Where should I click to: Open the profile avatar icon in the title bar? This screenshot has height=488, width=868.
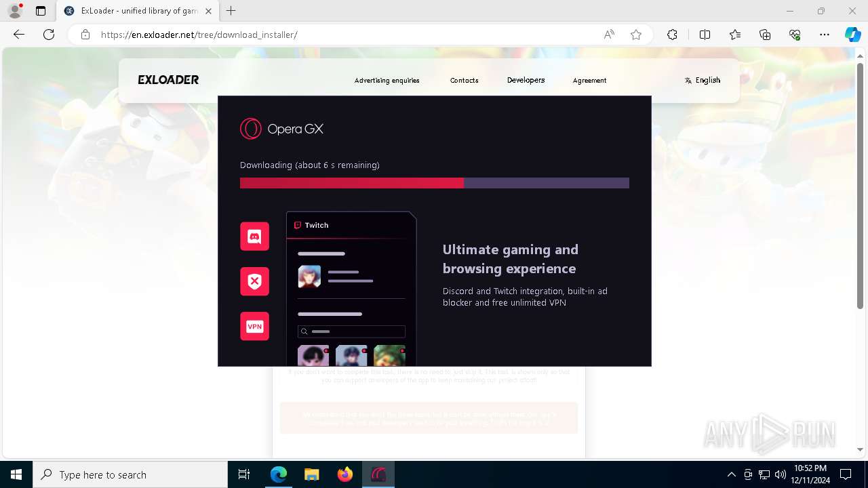click(15, 11)
